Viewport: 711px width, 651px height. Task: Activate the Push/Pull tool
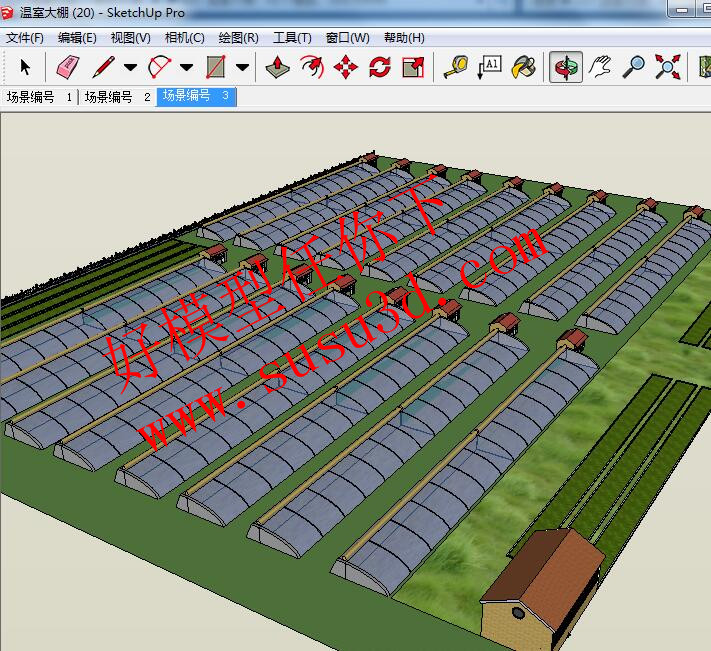coord(278,67)
